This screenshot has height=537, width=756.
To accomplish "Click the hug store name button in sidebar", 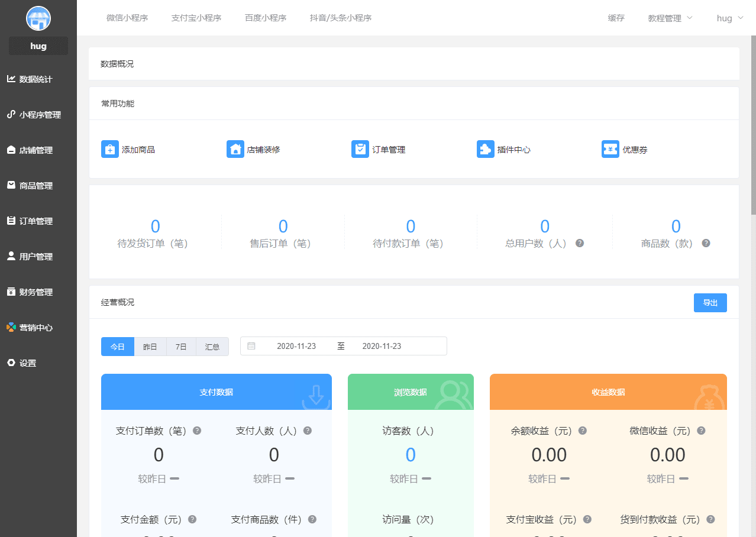I will click(x=38, y=46).
